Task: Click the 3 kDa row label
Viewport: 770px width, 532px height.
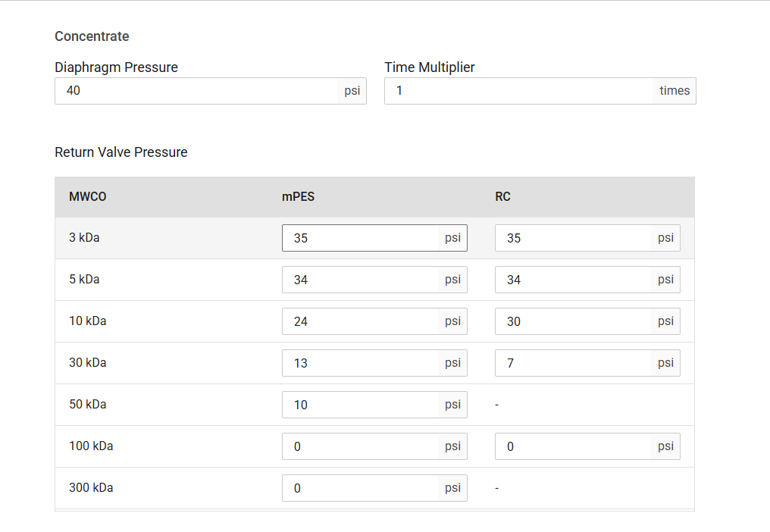Action: coord(84,238)
